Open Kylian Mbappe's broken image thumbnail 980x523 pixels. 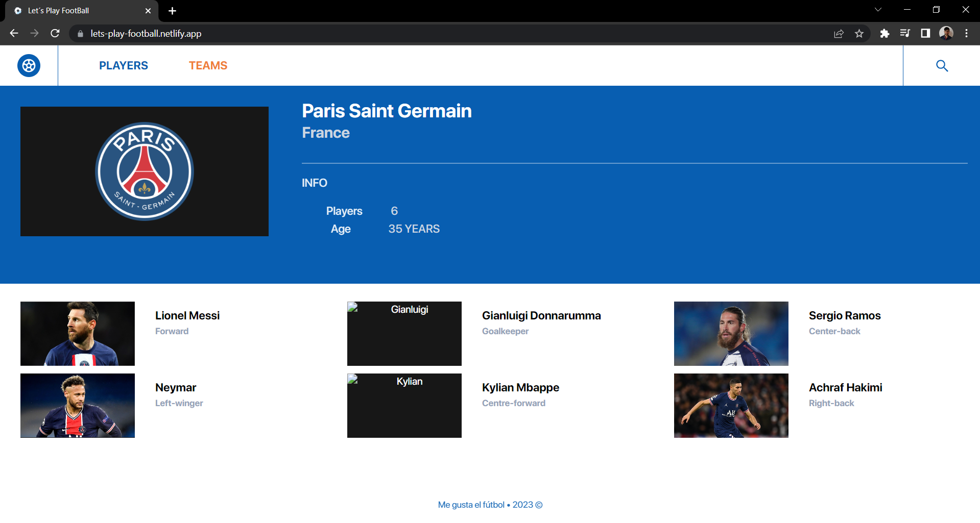[404, 406]
